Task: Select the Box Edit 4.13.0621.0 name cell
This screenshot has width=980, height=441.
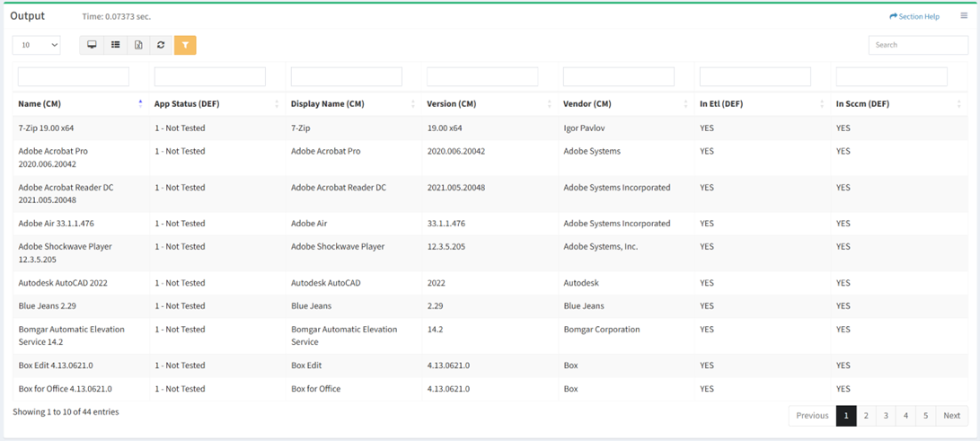Action: [81, 366]
